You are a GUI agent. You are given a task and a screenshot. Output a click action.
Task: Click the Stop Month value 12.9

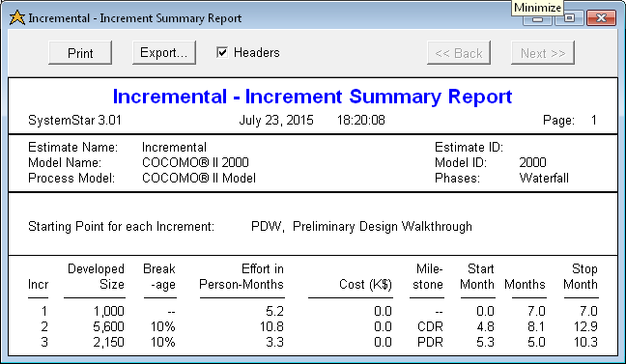[x=585, y=326]
